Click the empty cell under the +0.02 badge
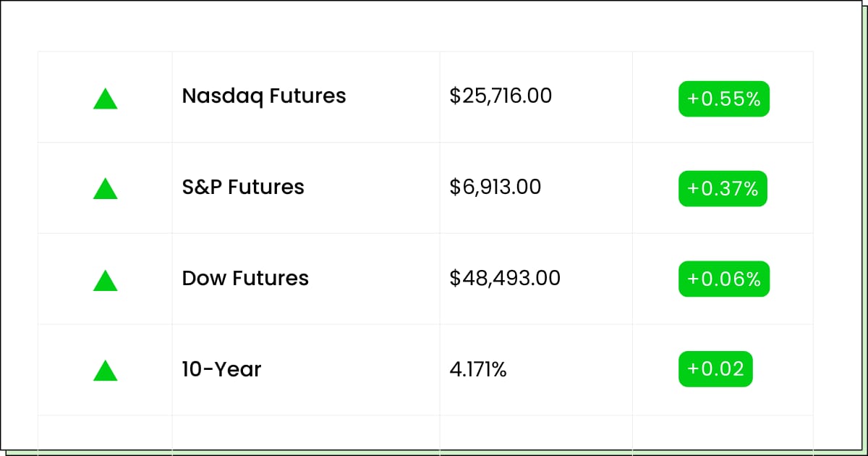Viewport: 868px width, 456px height. [722, 432]
